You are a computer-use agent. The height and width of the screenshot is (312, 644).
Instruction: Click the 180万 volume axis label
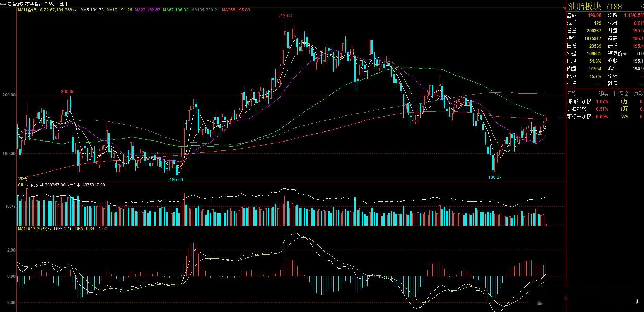click(x=10, y=207)
